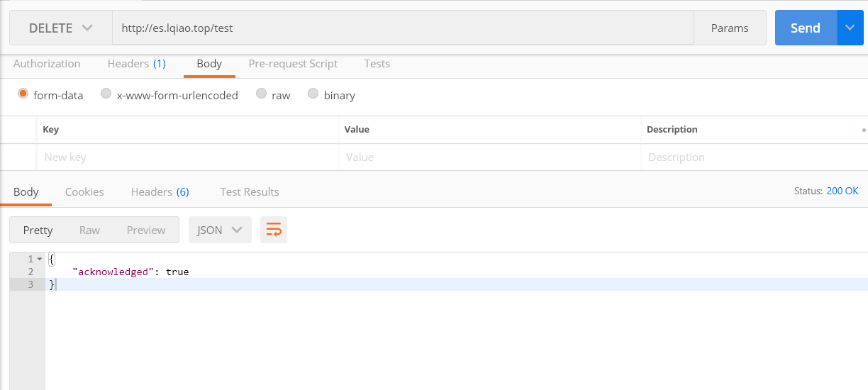
Task: Switch to the Authorization tab
Action: pos(47,64)
